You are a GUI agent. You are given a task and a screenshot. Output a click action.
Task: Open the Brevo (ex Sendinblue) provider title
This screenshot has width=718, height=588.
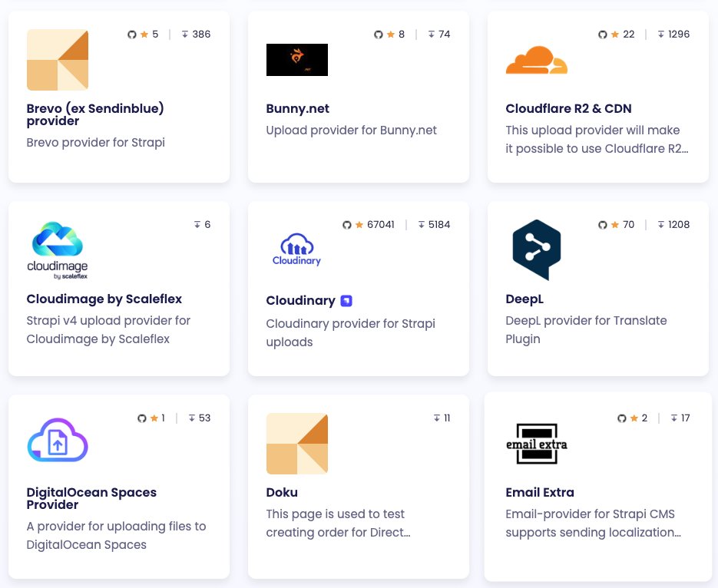[x=95, y=114]
